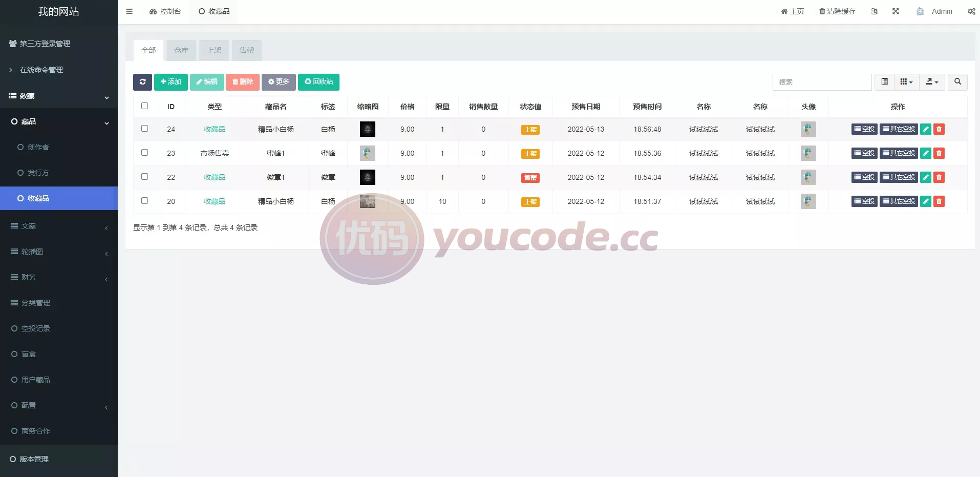Open the export dropdown in table toolbar
The height and width of the screenshot is (477, 980).
(x=932, y=82)
